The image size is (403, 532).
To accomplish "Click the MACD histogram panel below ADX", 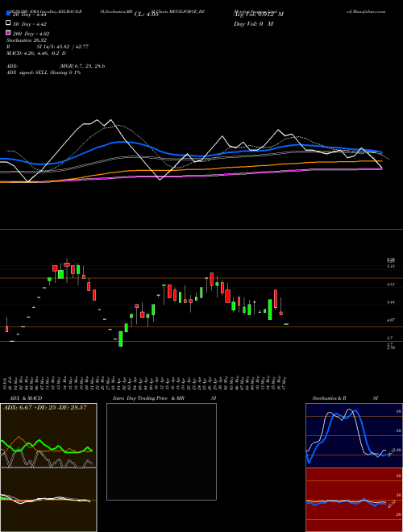I will [x=48, y=500].
